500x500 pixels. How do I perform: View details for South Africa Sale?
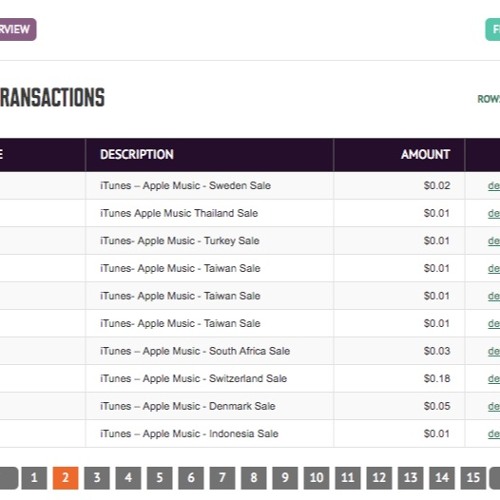494,351
